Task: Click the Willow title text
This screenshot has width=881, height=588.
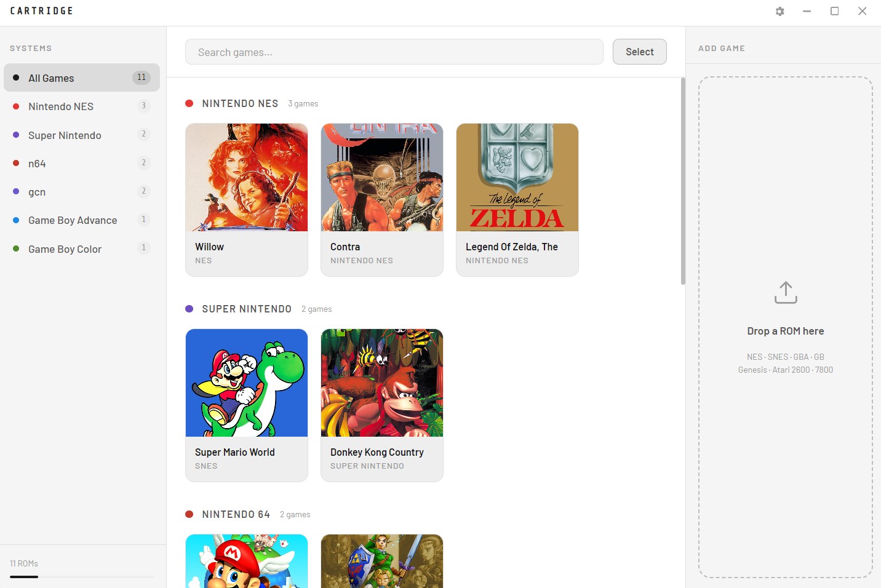Action: point(209,247)
